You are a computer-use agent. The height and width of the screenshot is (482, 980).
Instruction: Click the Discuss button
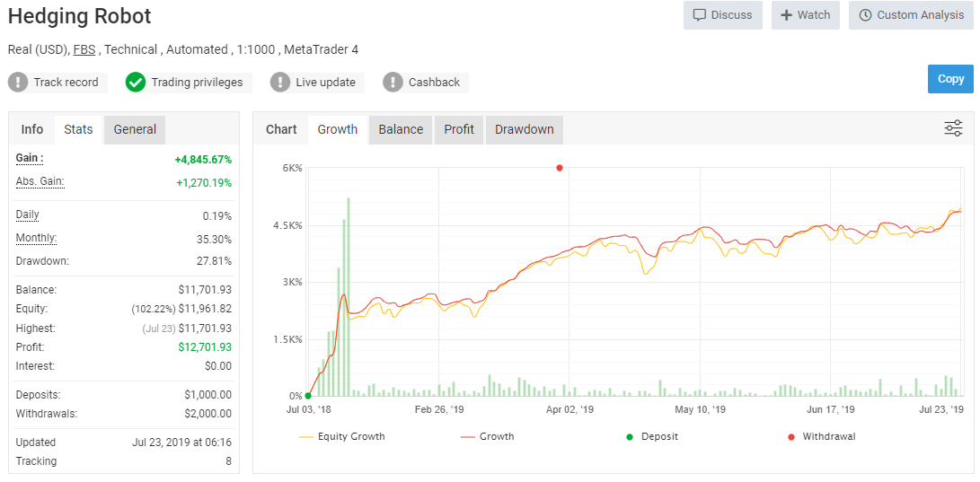pyautogui.click(x=723, y=15)
